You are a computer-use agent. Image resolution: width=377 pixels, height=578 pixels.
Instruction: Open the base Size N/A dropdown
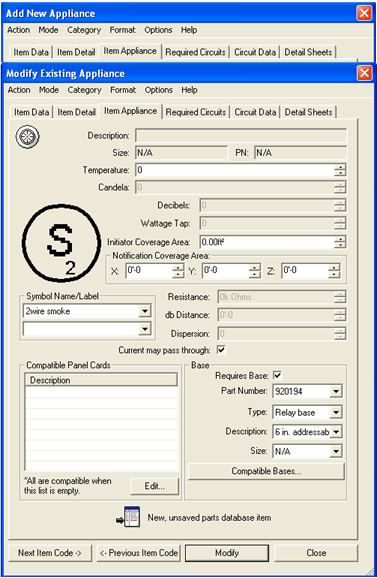[x=336, y=451]
